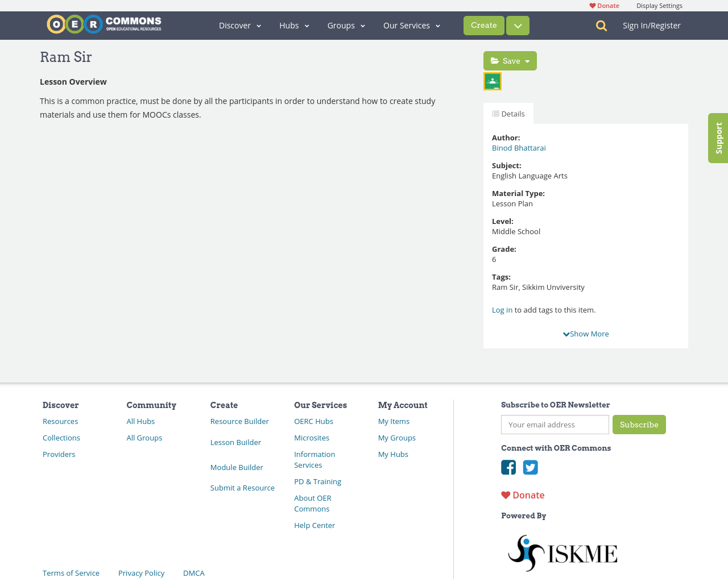Select the Details tab

coord(508,114)
